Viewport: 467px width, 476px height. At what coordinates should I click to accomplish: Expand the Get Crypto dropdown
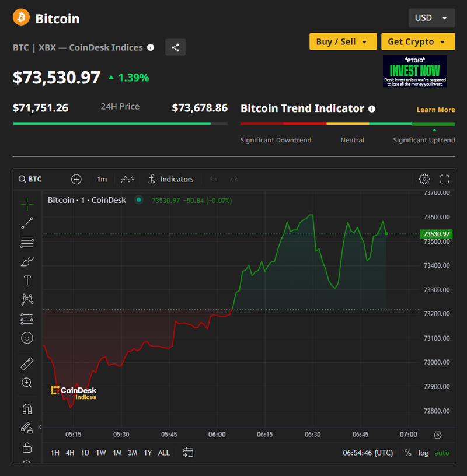pyautogui.click(x=417, y=41)
